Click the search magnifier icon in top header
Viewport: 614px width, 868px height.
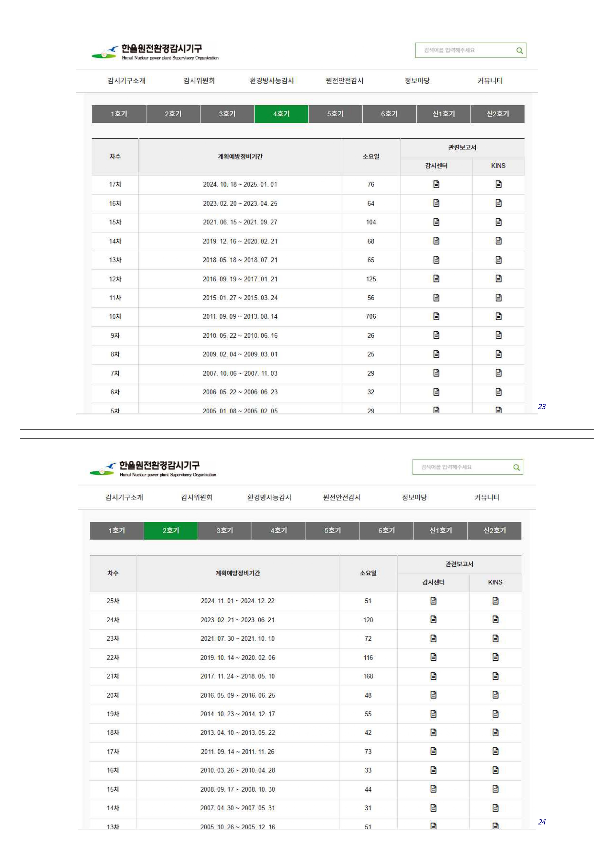tap(519, 51)
